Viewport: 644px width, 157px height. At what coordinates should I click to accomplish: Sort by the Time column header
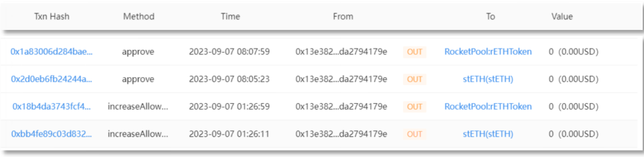point(230,17)
